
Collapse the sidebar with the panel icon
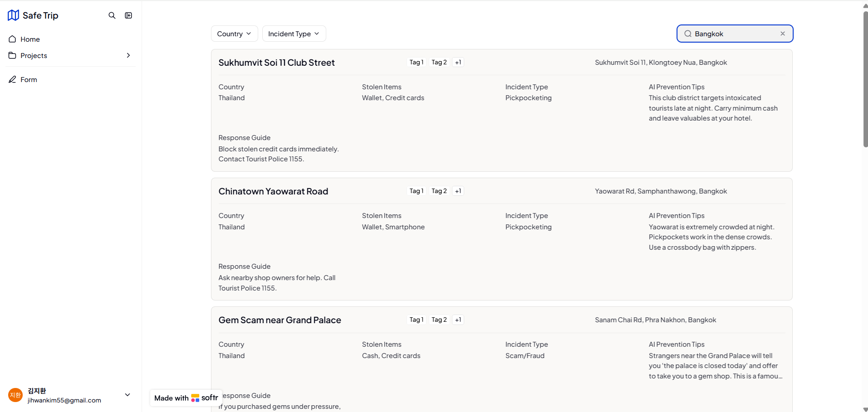point(128,15)
